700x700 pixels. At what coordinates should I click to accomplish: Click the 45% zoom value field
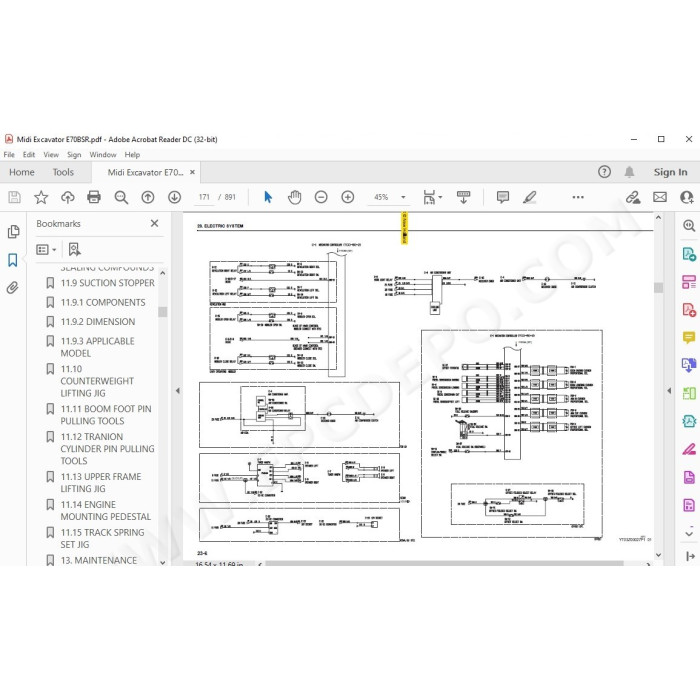point(381,197)
